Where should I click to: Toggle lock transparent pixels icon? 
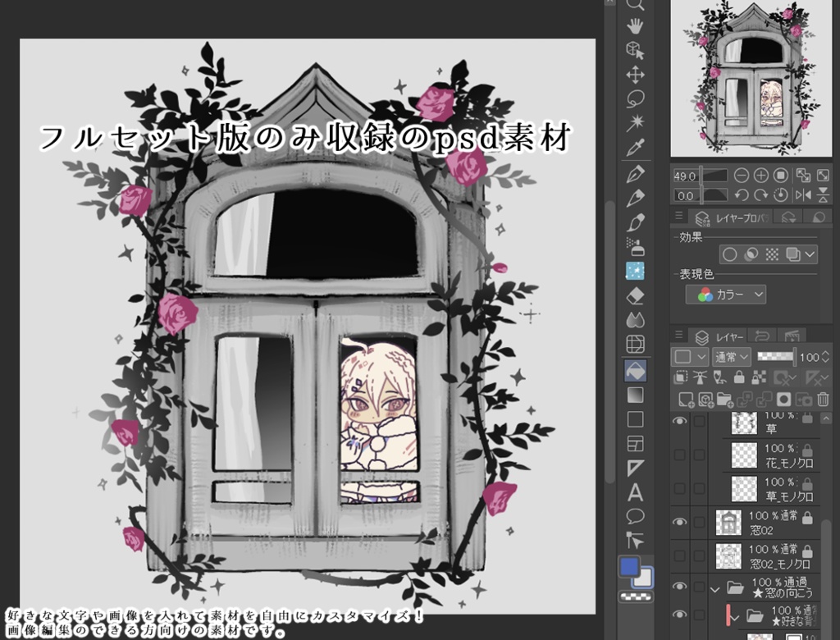pos(759,378)
